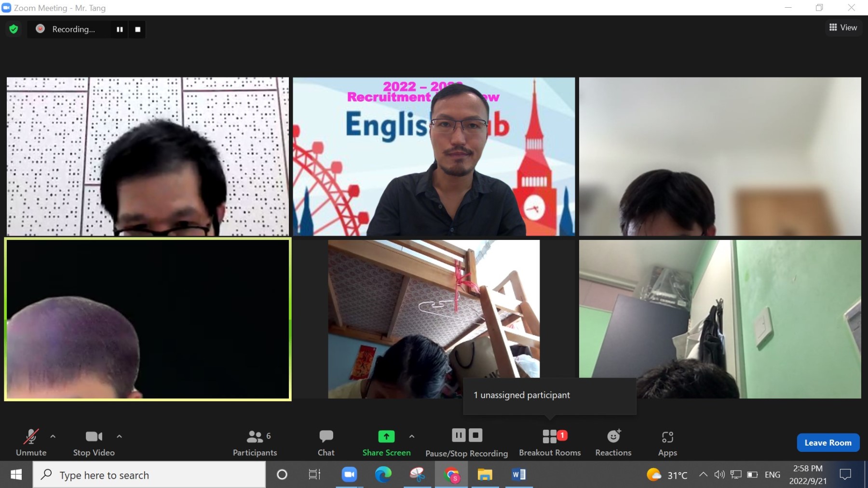Open File Explorer from taskbar
This screenshot has height=488, width=868.
point(485,475)
